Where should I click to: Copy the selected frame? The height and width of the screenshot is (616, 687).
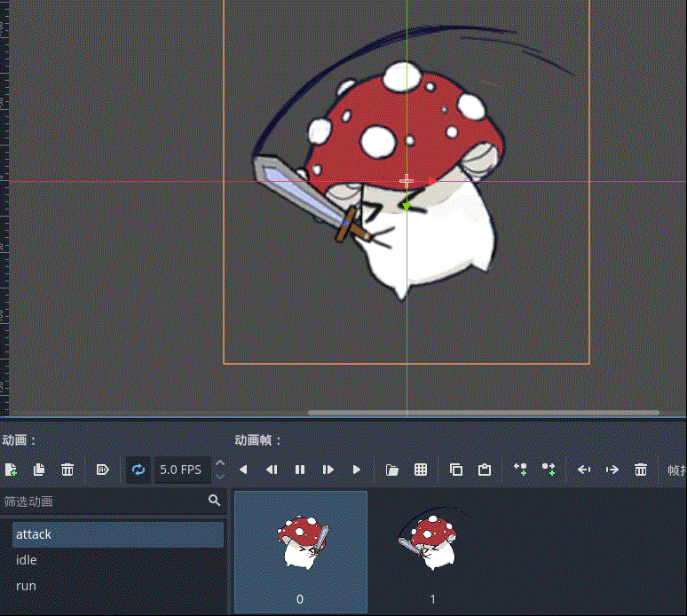point(456,470)
